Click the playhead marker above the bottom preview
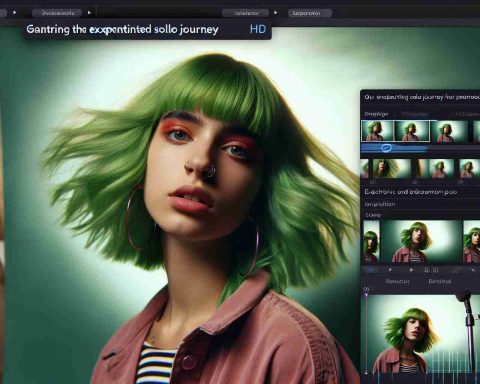The width and height of the screenshot is (480, 384). (366, 290)
